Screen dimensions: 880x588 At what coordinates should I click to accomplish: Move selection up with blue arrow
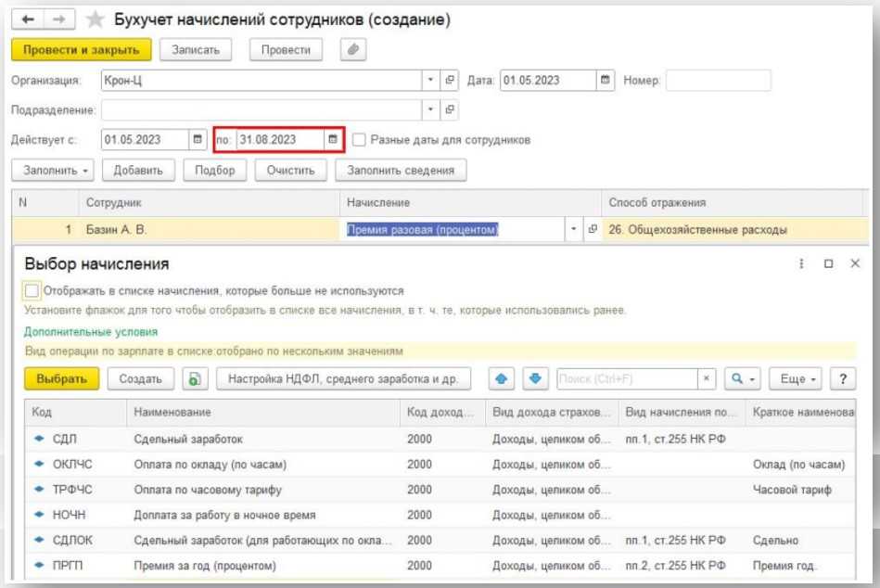tap(502, 379)
